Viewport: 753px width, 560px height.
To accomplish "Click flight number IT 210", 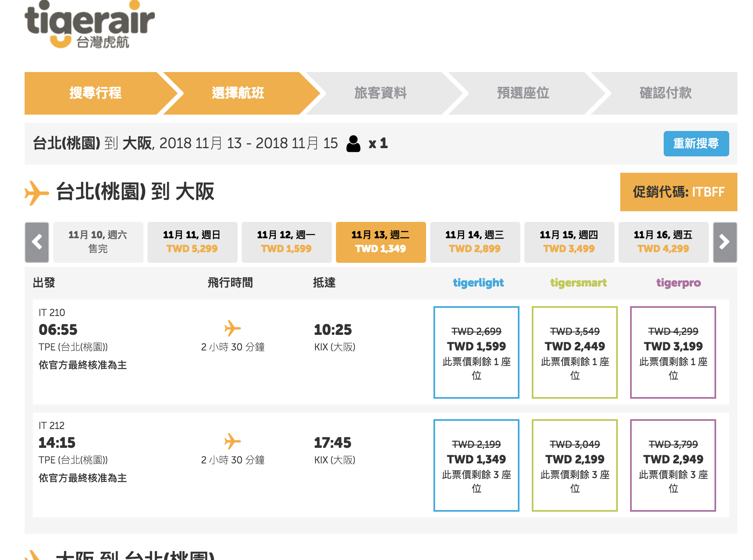I will tap(52, 313).
